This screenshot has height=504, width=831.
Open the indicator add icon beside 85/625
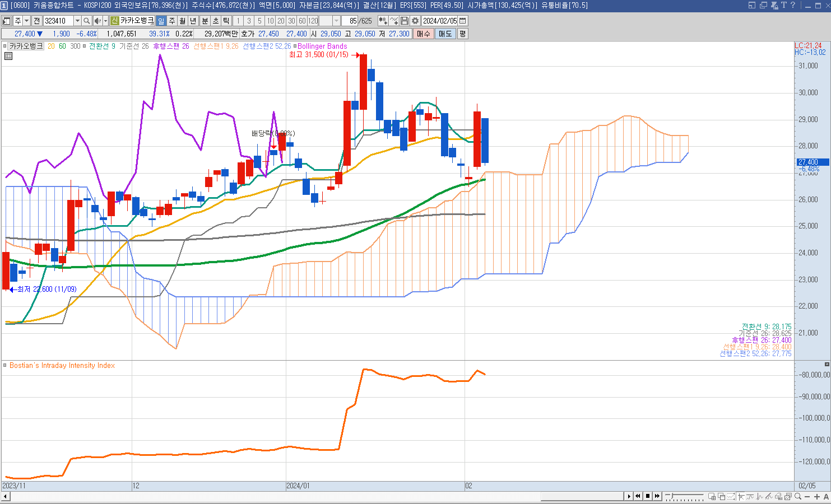(x=383, y=21)
